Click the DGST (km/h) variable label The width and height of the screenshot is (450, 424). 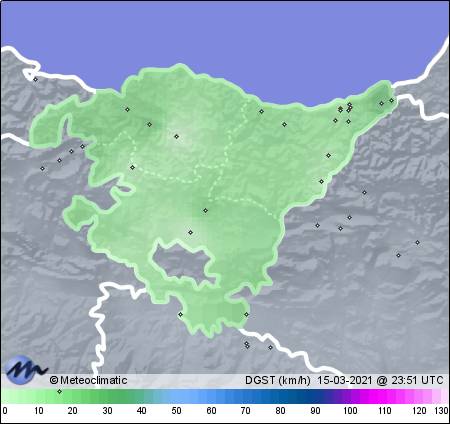point(278,380)
